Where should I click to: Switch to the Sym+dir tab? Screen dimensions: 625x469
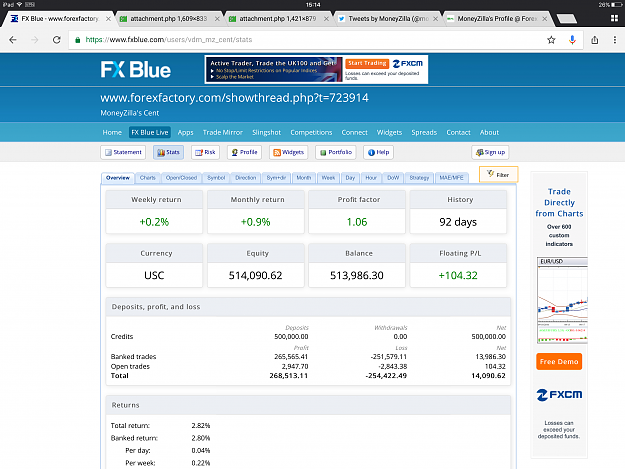[x=276, y=178]
